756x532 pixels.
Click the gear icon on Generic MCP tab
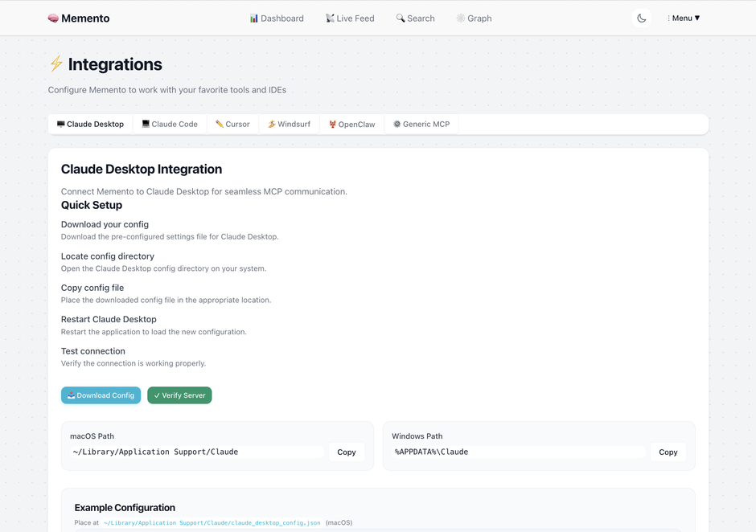(x=396, y=124)
